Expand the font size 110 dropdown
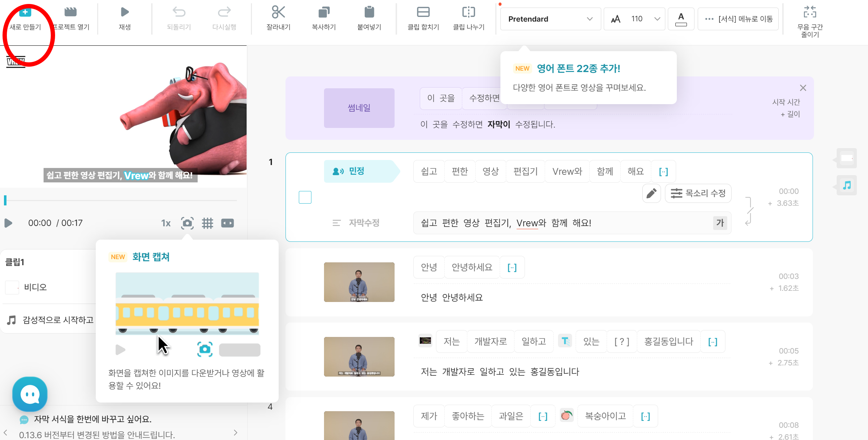Viewport: 868px width, 440px height. tap(657, 19)
